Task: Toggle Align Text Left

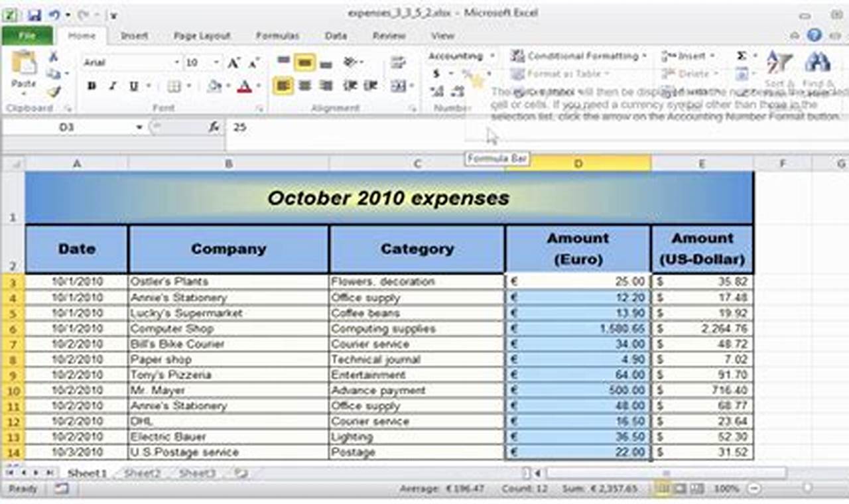Action: (x=284, y=86)
